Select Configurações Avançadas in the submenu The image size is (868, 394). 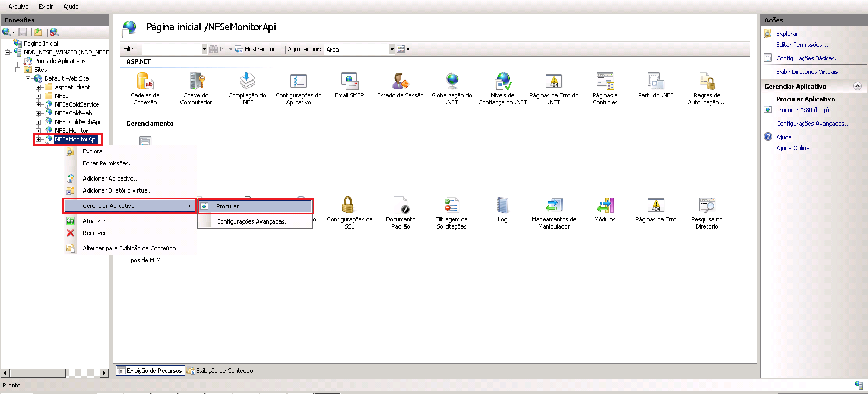(x=255, y=221)
